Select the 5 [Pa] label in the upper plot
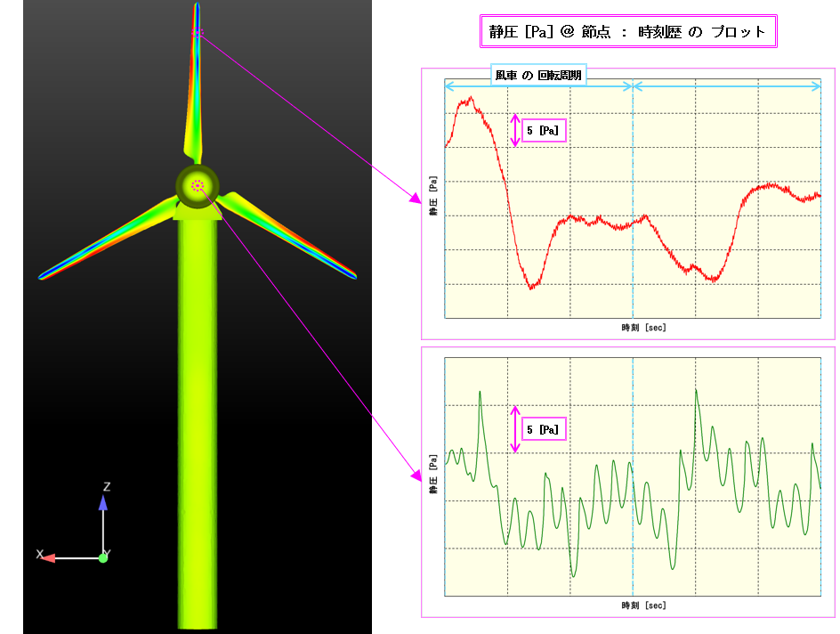The image size is (840, 634). [543, 131]
